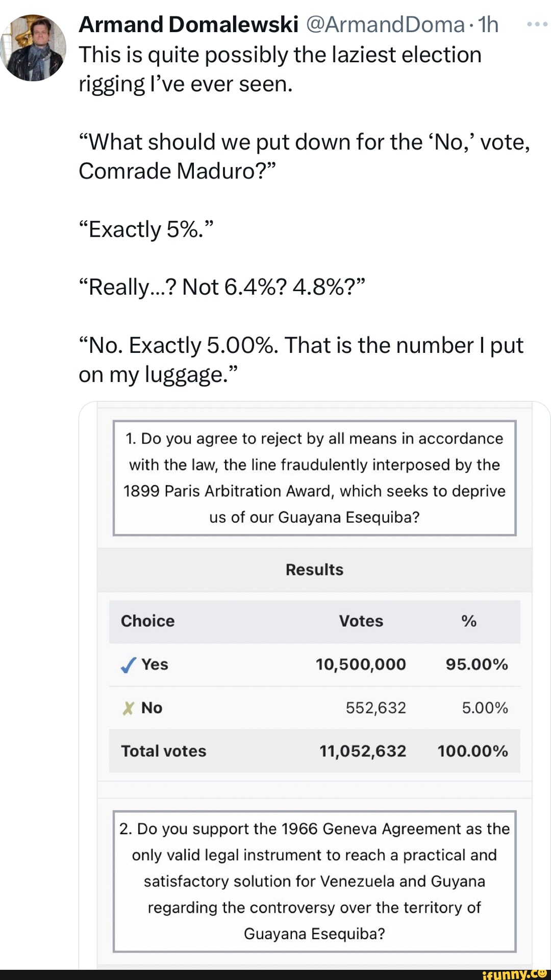Click Armand Domalewski's profile picture
This screenshot has height=980, width=551.
click(x=34, y=48)
